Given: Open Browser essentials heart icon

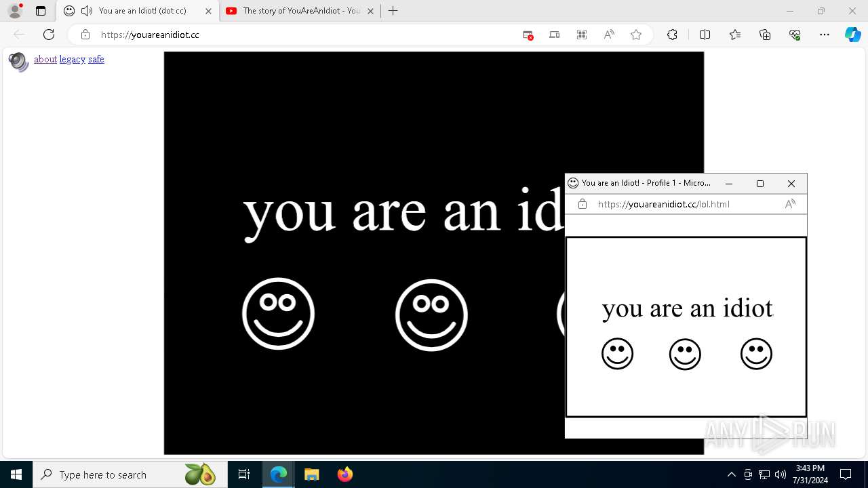Looking at the screenshot, I should tap(795, 35).
